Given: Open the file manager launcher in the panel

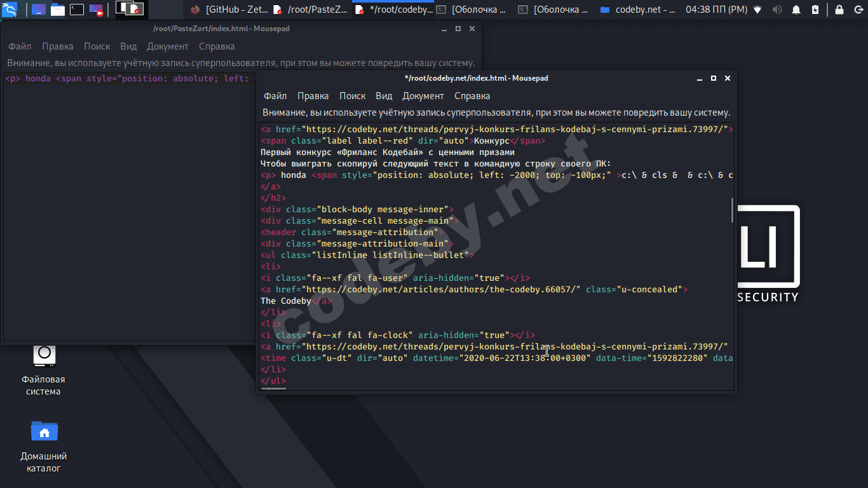Looking at the screenshot, I should pyautogui.click(x=58, y=10).
